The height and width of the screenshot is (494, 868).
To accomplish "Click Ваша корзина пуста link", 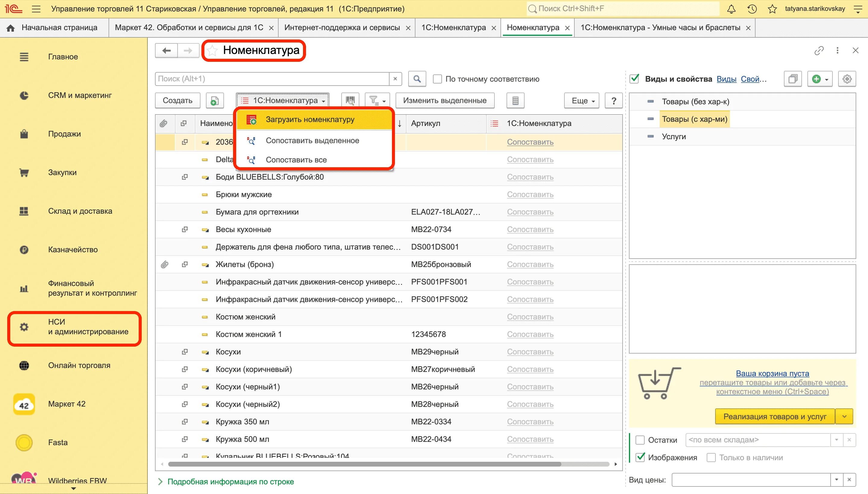I will click(772, 373).
